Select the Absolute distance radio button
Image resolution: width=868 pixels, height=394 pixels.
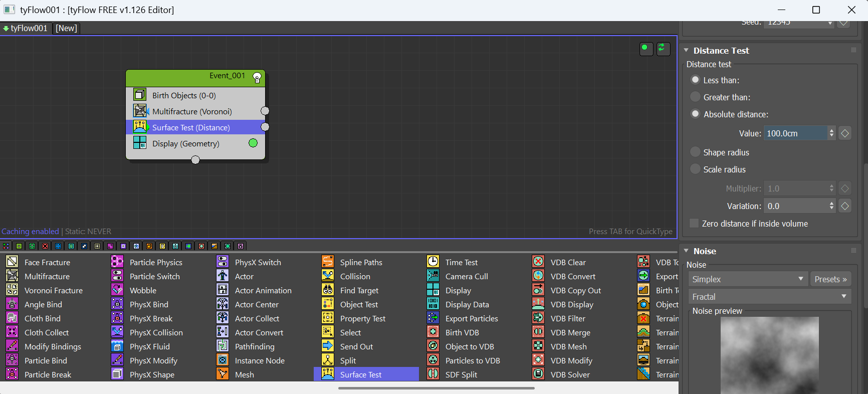click(695, 114)
